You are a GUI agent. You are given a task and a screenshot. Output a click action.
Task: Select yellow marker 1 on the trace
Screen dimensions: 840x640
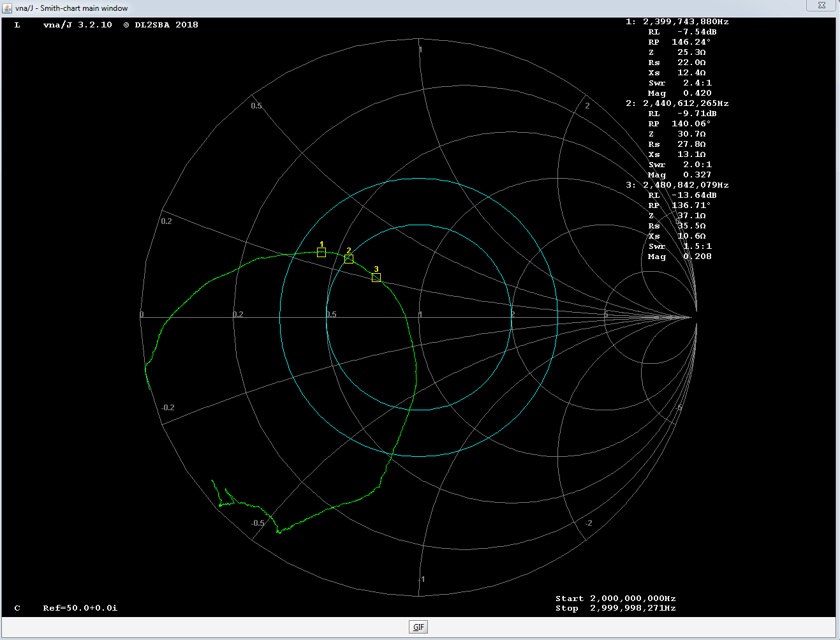(x=321, y=253)
